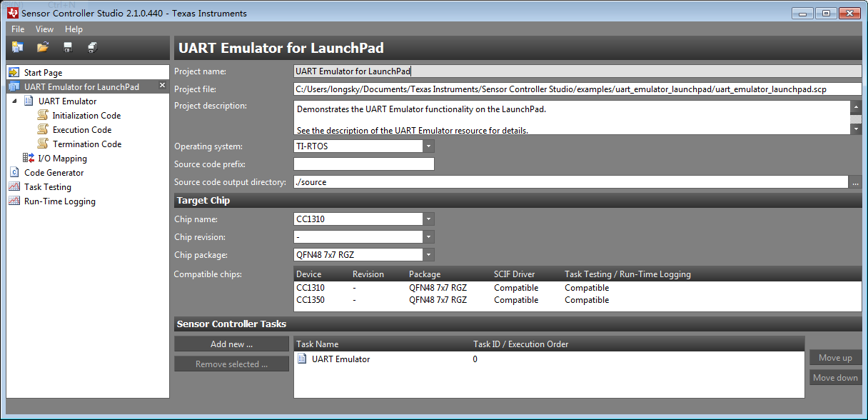Open the Operating system dropdown
This screenshot has height=420, width=868.
(x=428, y=146)
